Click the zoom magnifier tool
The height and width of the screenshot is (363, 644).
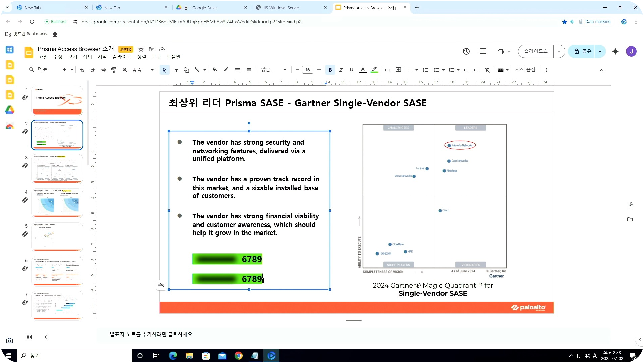point(125,70)
